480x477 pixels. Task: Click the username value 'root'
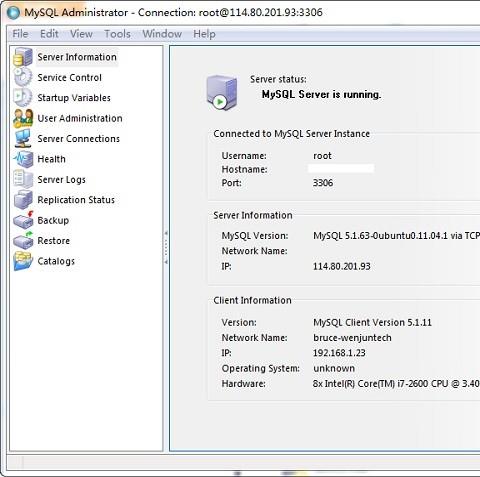(x=322, y=156)
